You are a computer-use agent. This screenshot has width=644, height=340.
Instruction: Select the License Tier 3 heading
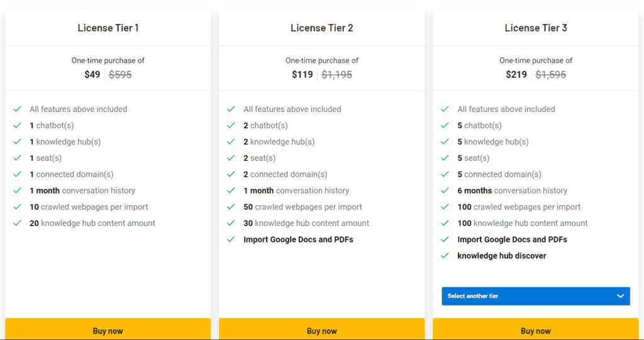click(536, 28)
